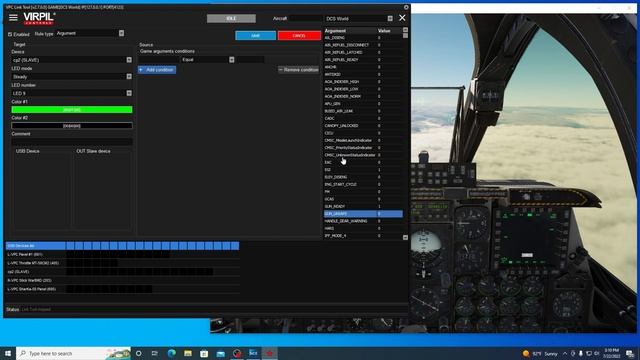640x360 pixels.
Task: Click into the Comment input field
Action: point(72,142)
